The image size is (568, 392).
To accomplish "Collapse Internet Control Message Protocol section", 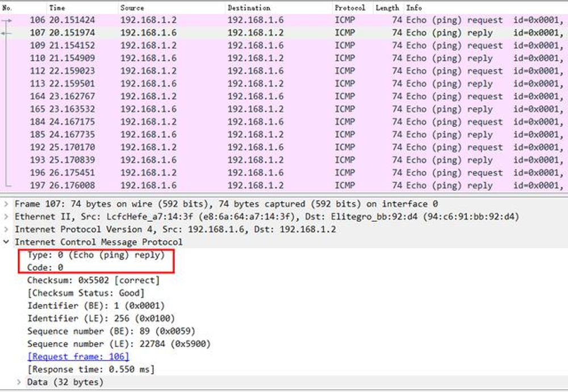I will coord(6,242).
